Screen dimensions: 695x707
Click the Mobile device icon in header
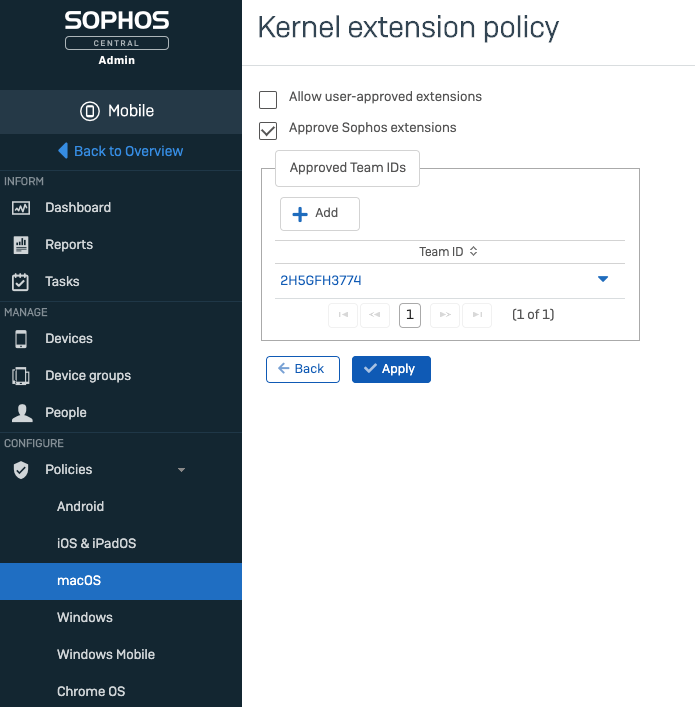point(90,111)
